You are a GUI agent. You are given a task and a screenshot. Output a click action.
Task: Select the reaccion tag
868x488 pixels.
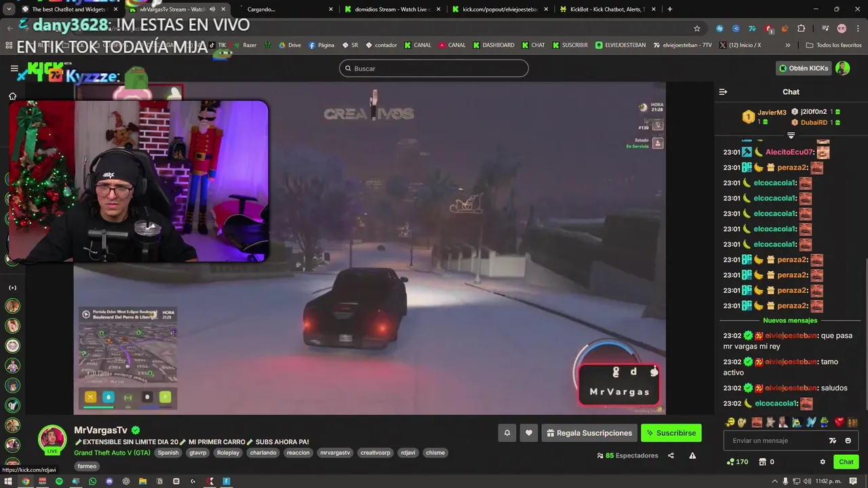298,453
